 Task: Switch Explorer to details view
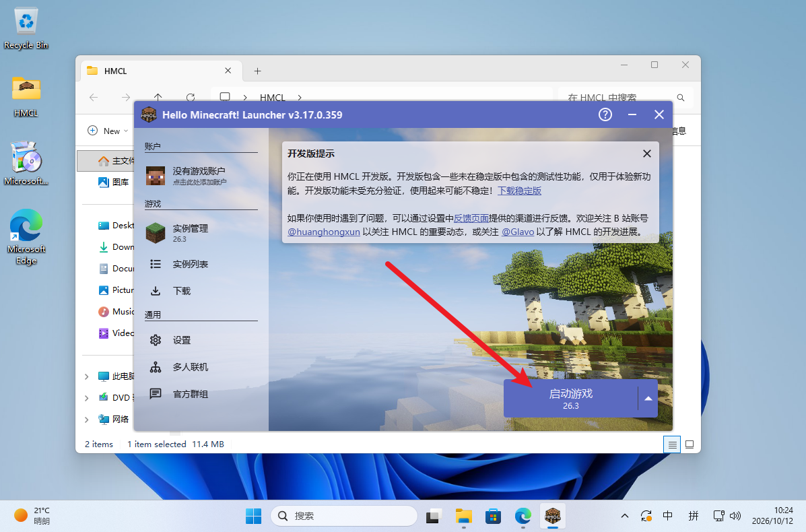pyautogui.click(x=672, y=444)
